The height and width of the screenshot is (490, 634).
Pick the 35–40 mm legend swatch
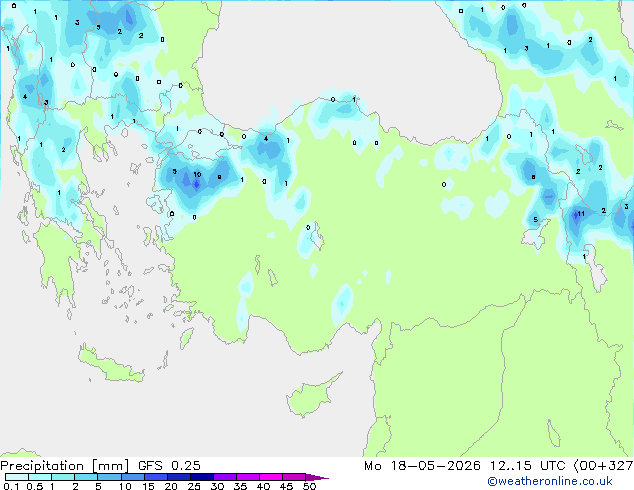tap(247, 477)
